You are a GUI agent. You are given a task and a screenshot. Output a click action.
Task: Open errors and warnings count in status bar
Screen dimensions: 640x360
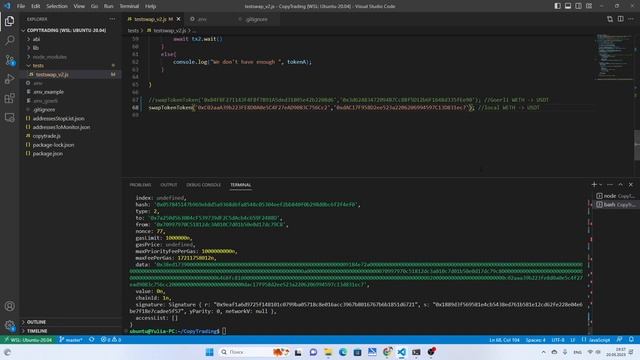[111, 340]
